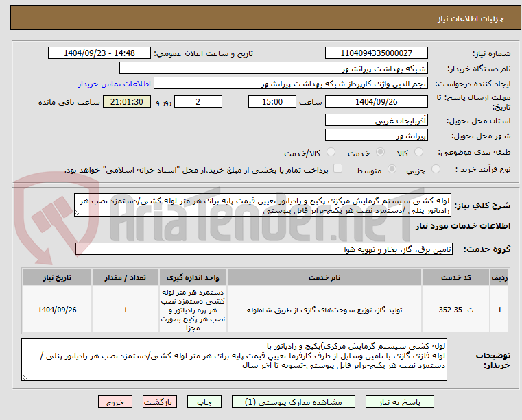Screen dimensions: 522x420
Task: Click the شماره نیاز label
Action: [x=491, y=53]
